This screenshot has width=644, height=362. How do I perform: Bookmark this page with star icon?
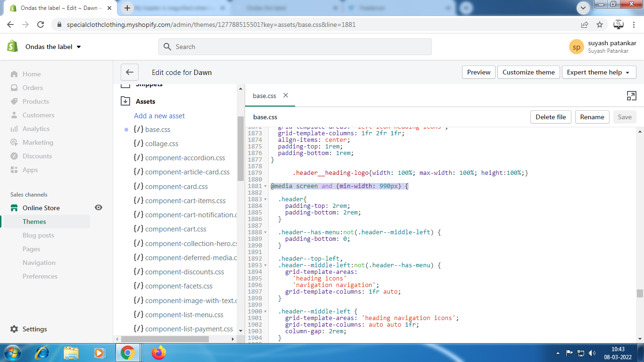pyautogui.click(x=600, y=25)
